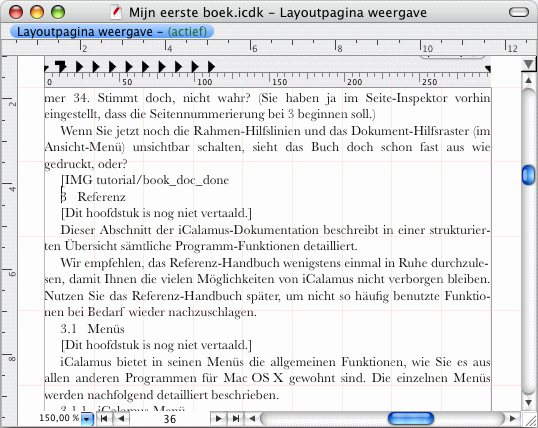Click vertical scrollbar down arrow

[528, 403]
